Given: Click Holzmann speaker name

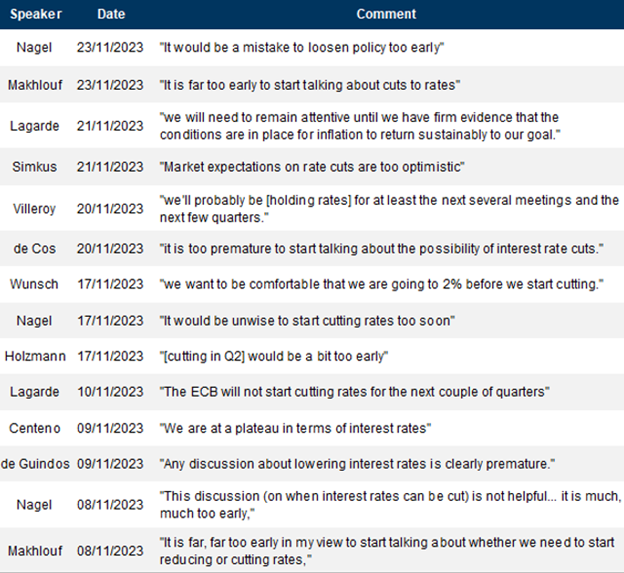Looking at the screenshot, I should click(35, 356).
